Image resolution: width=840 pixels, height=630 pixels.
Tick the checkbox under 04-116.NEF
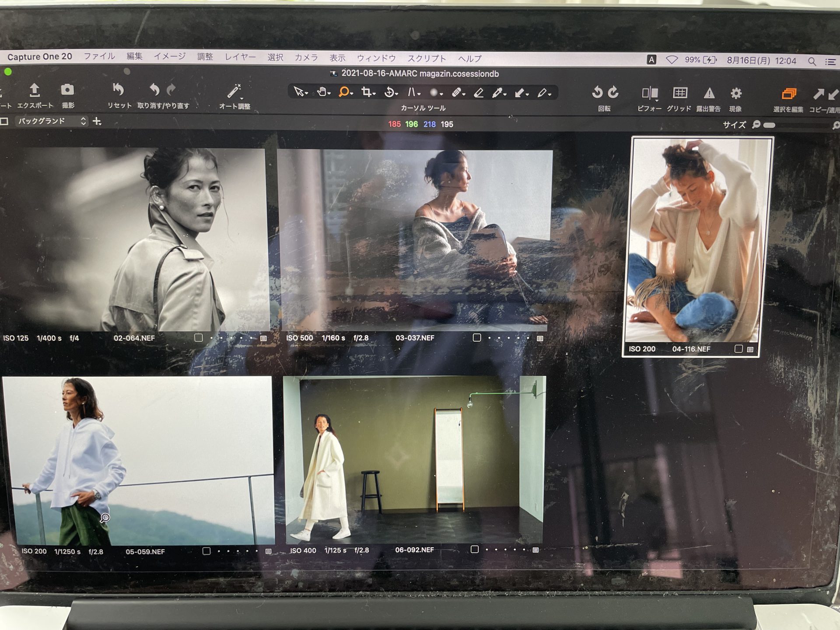point(738,349)
